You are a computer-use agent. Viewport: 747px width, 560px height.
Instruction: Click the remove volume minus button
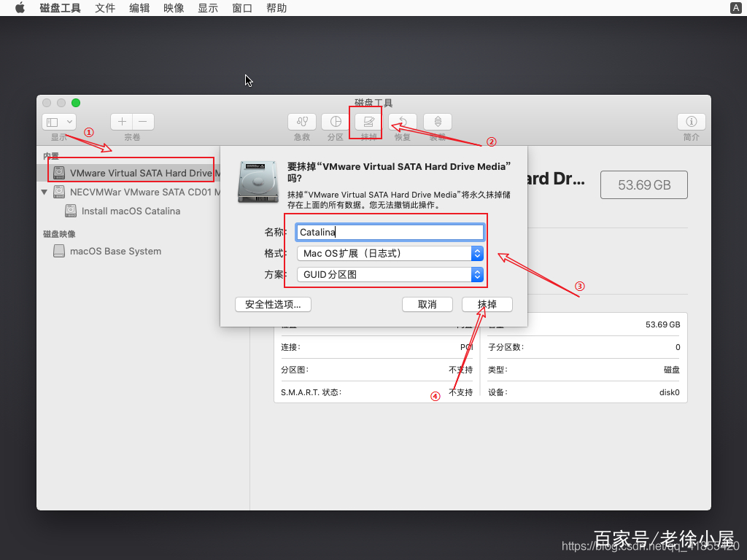(x=143, y=122)
